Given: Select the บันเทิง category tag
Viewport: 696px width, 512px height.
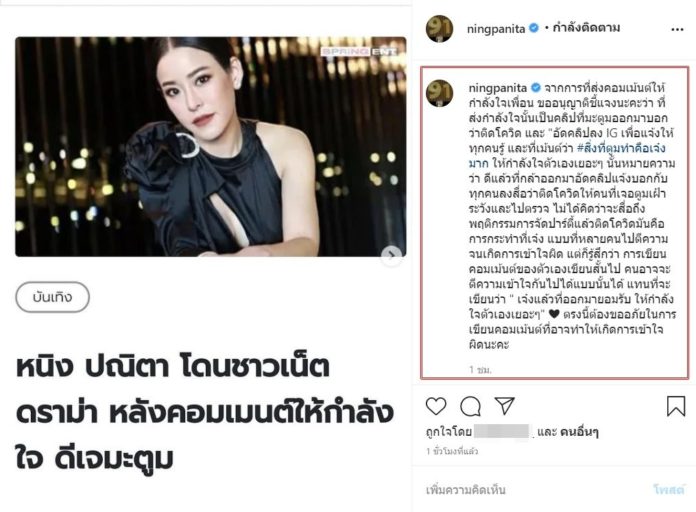Looking at the screenshot, I should point(52,297).
